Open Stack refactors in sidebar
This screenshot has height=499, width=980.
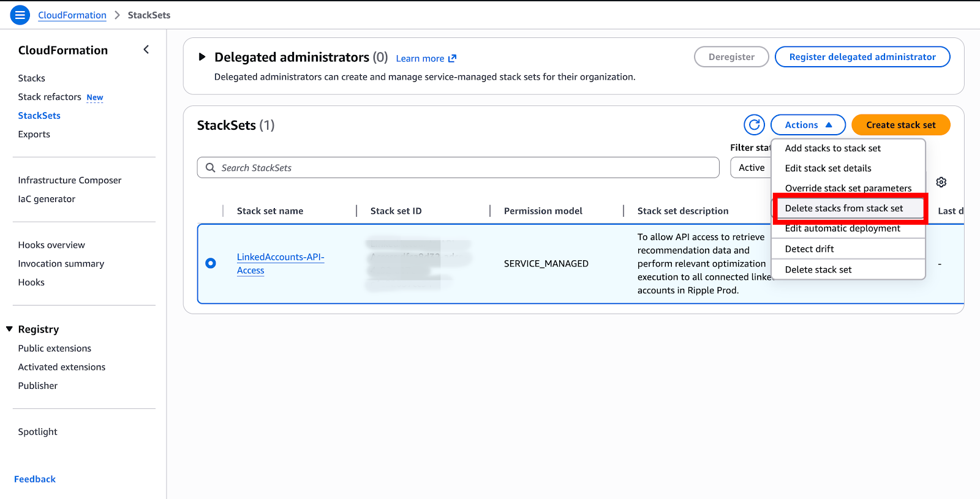50,97
